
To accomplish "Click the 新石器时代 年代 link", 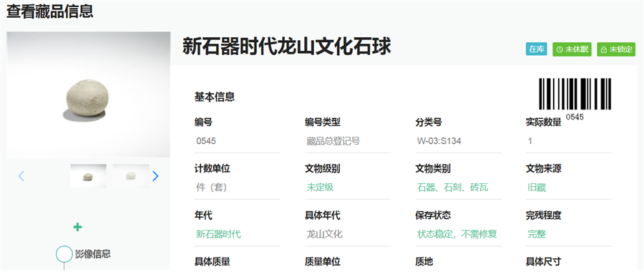I will [218, 235].
